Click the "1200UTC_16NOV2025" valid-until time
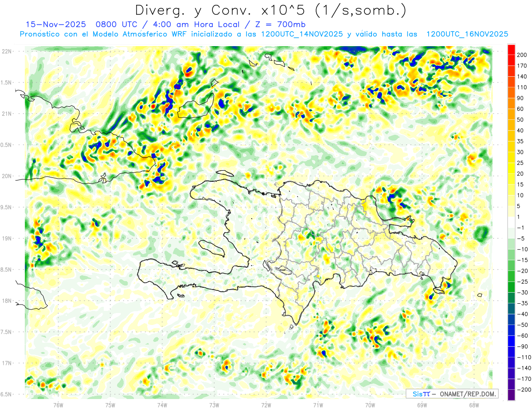Viewport: 532px width, 411px height. (x=467, y=34)
